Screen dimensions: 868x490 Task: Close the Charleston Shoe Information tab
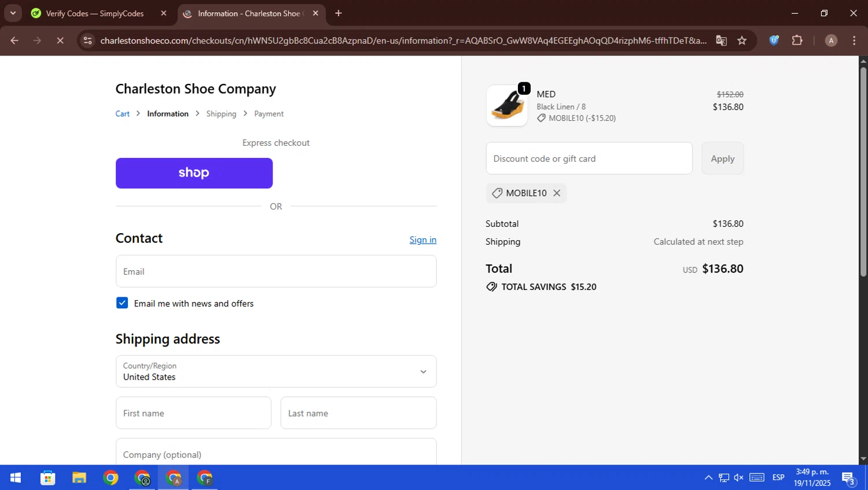point(315,13)
